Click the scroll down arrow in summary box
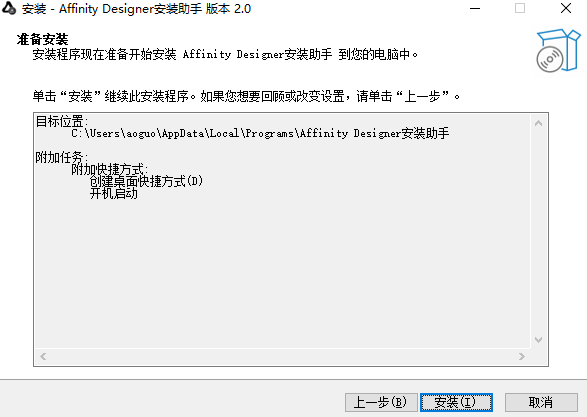 click(x=538, y=340)
